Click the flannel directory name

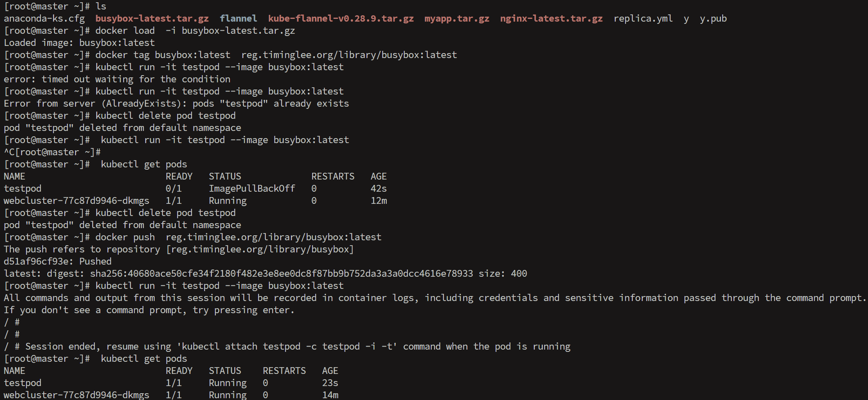coord(238,18)
